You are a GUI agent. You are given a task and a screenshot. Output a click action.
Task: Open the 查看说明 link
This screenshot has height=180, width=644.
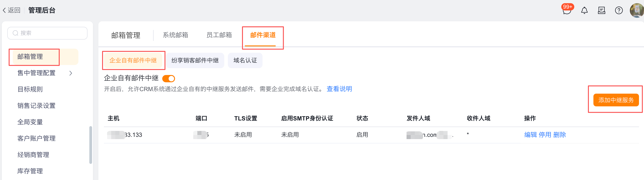point(339,89)
